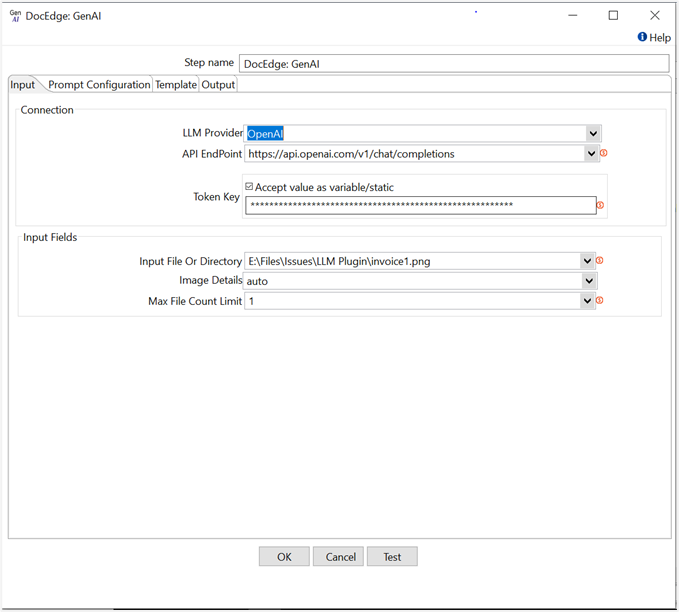Expand the LLM Provider dropdown

[x=593, y=134]
